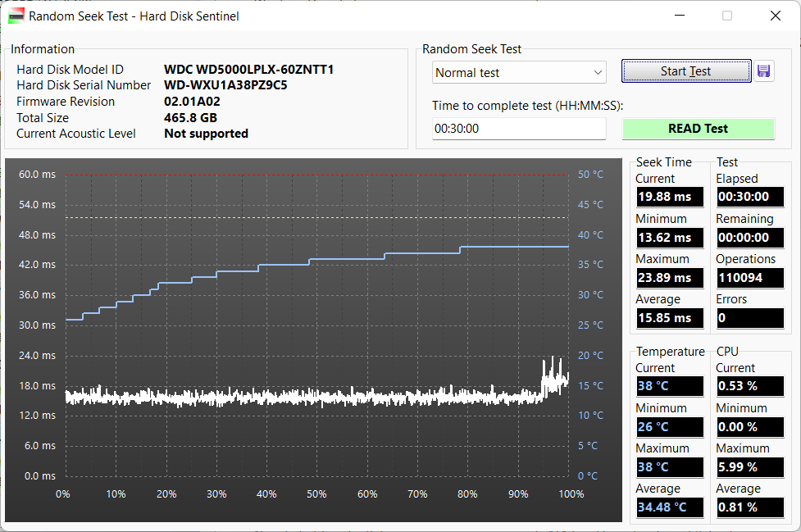Image resolution: width=801 pixels, height=532 pixels.
Task: Click the Hard Disk Model ID label
Action: tap(70, 70)
